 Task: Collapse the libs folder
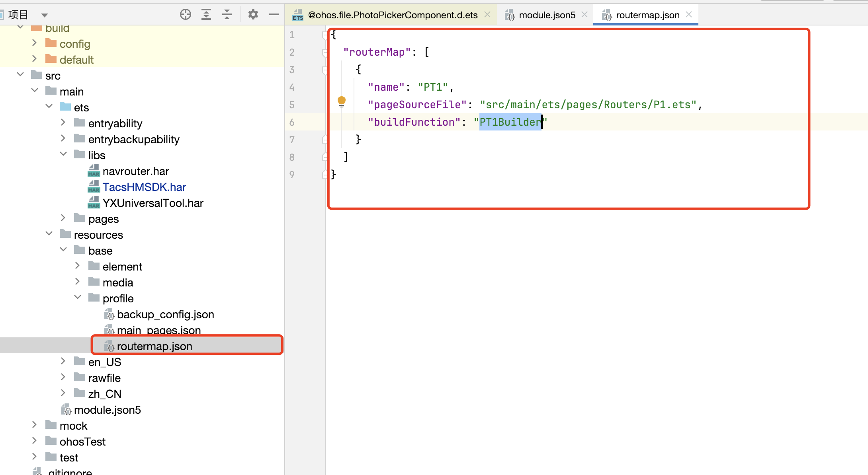(x=63, y=154)
